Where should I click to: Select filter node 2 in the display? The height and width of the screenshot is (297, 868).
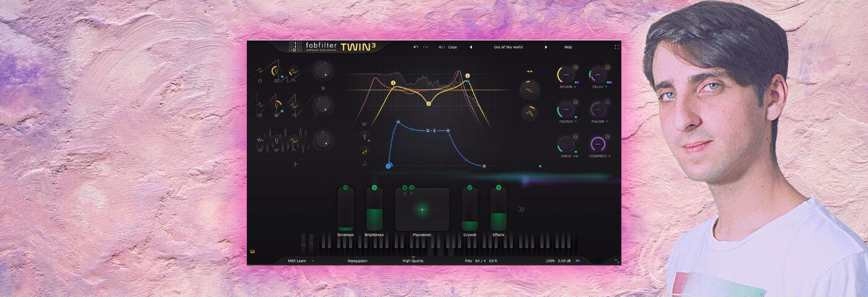click(x=393, y=82)
